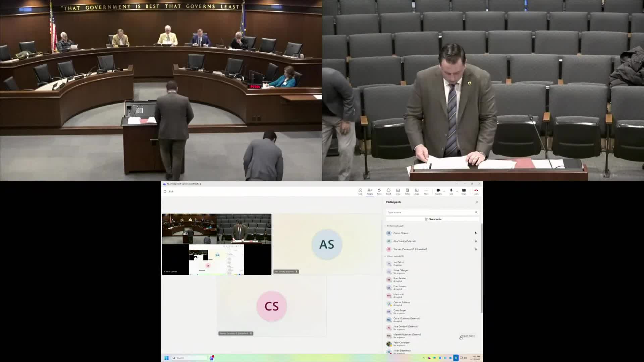644x362 pixels.
Task: Open the Apps panel
Action: point(417,191)
